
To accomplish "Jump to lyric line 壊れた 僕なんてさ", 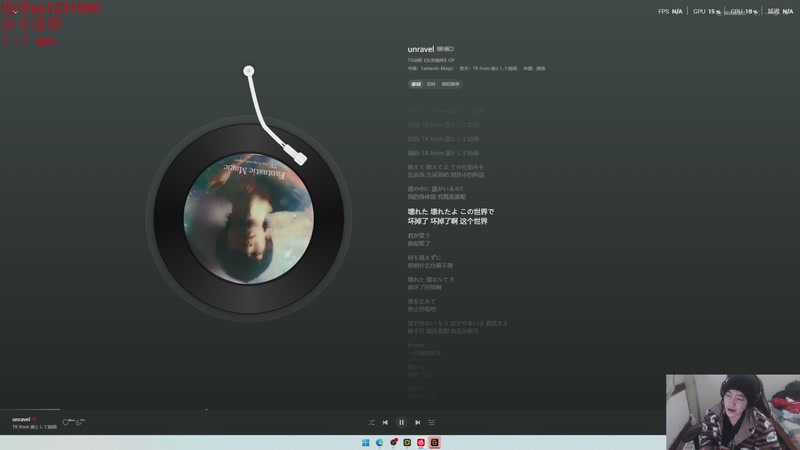I will pyautogui.click(x=431, y=280).
